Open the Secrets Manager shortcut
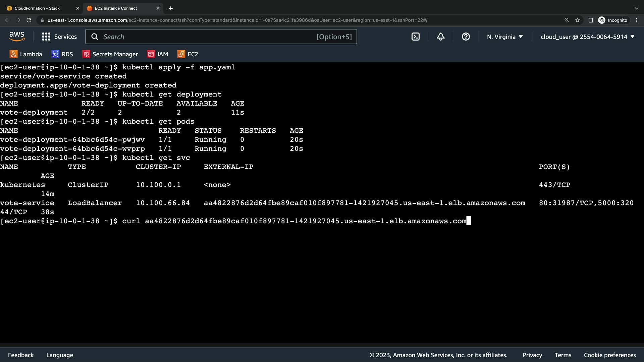644x362 pixels. click(110, 54)
